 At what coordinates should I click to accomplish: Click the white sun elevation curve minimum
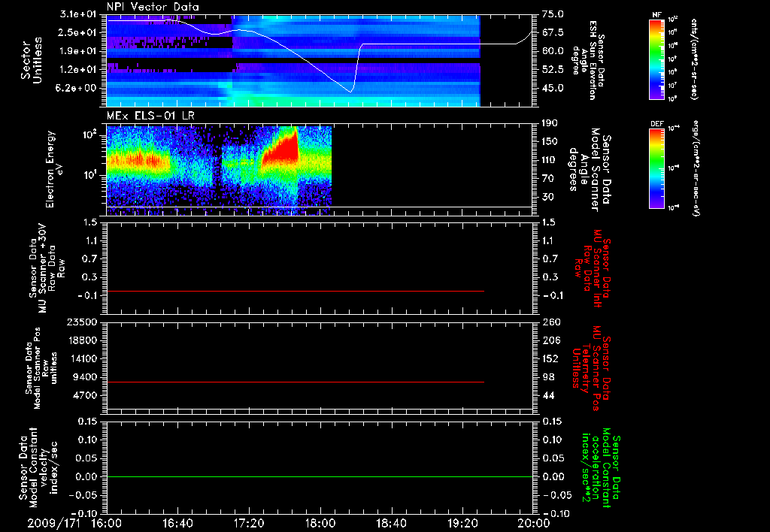[x=350, y=91]
